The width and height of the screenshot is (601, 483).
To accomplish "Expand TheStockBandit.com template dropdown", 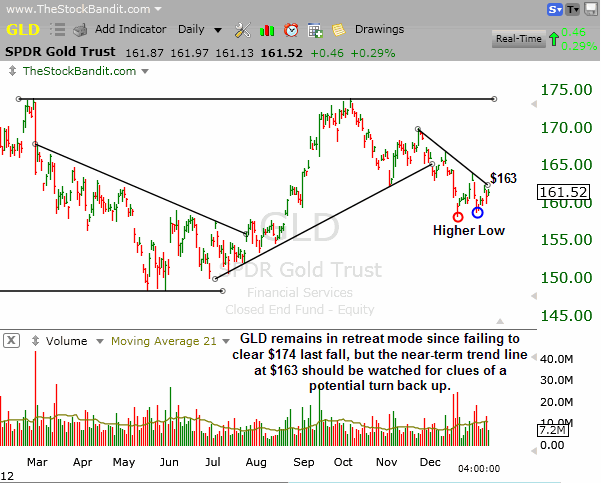I will (x=145, y=71).
